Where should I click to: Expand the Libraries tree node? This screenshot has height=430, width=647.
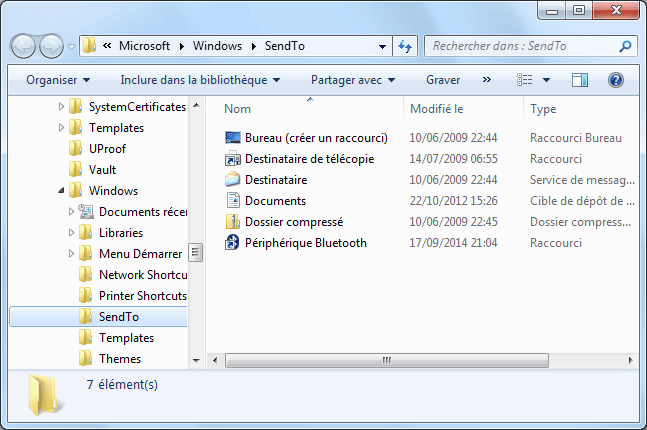[x=71, y=233]
